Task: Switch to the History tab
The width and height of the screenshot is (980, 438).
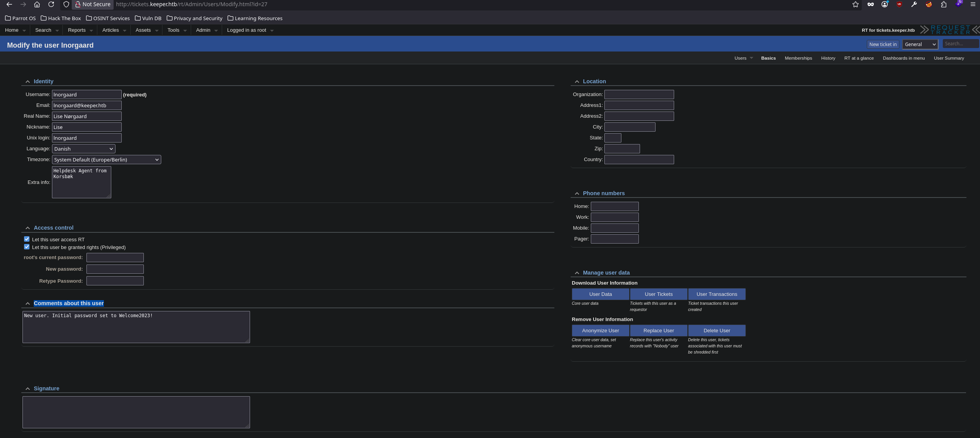Action: pos(828,58)
